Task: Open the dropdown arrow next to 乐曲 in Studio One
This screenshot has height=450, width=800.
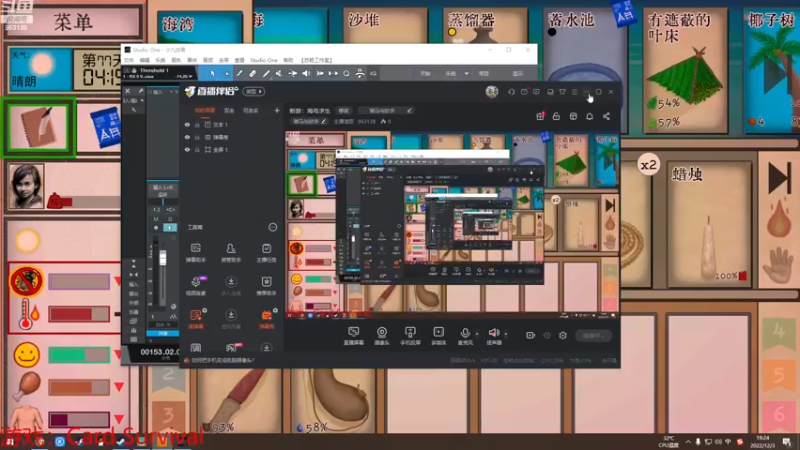Action: click(466, 73)
